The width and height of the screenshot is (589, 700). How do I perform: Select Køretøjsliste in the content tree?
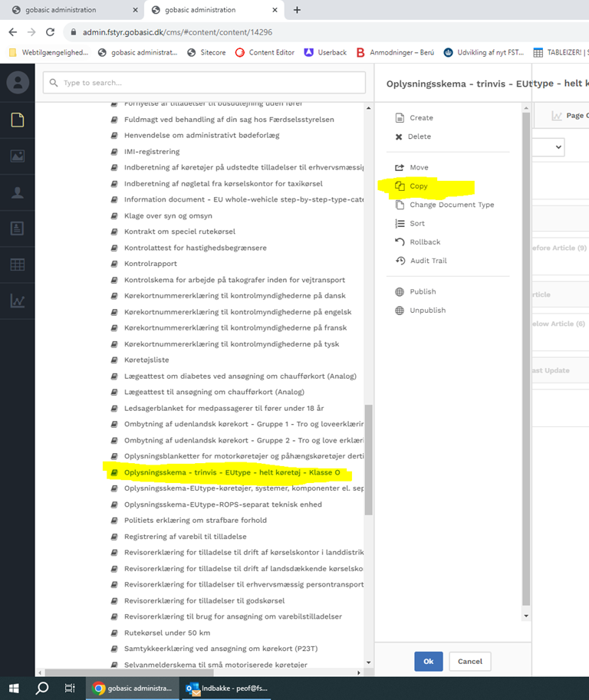[146, 360]
